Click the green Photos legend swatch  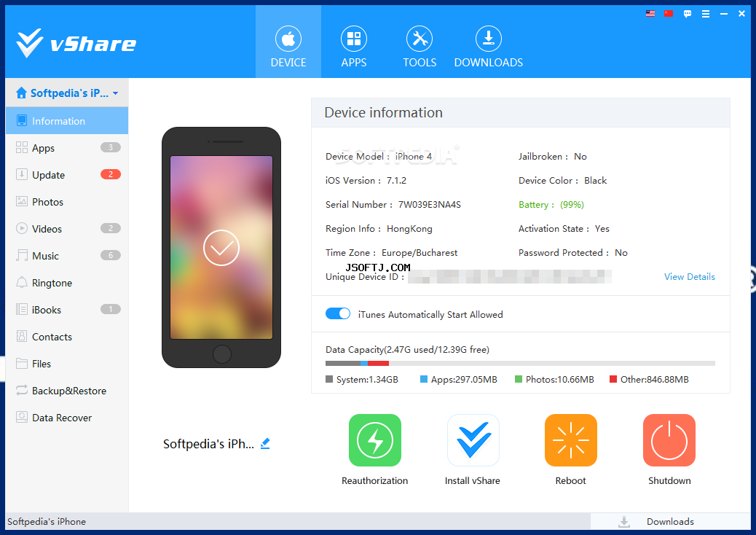(x=519, y=379)
